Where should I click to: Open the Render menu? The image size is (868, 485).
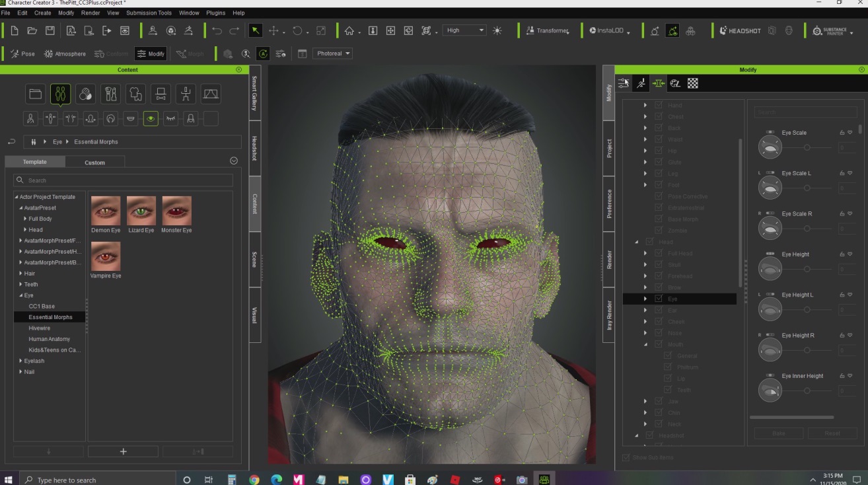[x=90, y=13]
